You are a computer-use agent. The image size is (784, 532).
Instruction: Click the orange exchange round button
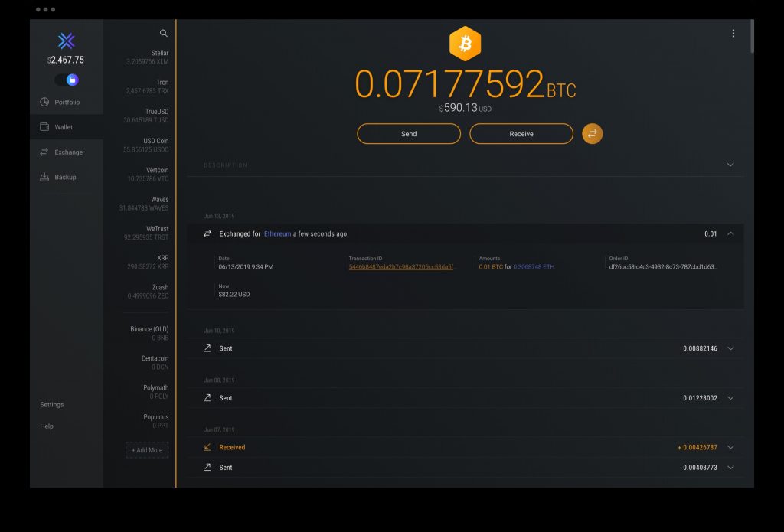point(593,133)
